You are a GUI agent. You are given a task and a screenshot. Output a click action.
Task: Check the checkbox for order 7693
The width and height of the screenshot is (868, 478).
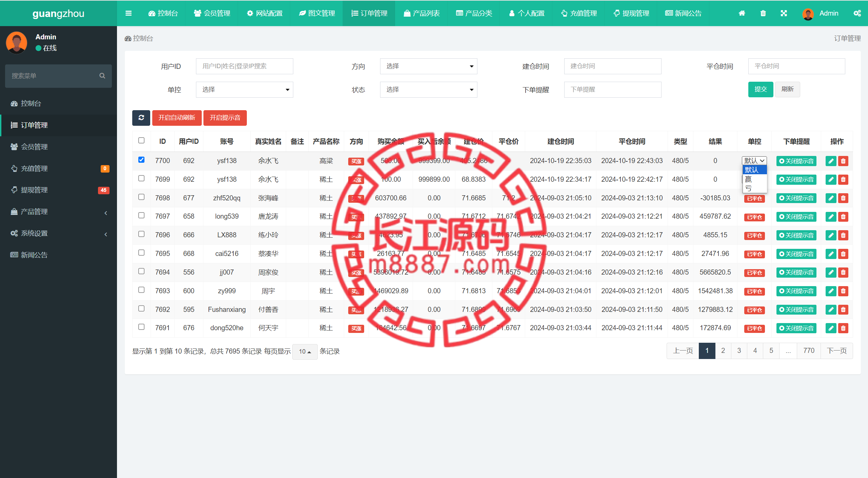tap(141, 290)
